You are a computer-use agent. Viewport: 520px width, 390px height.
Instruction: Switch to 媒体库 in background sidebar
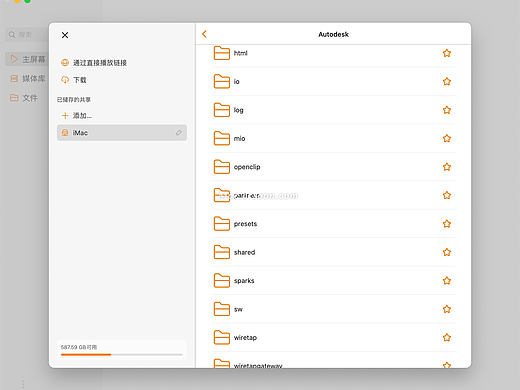(28, 79)
